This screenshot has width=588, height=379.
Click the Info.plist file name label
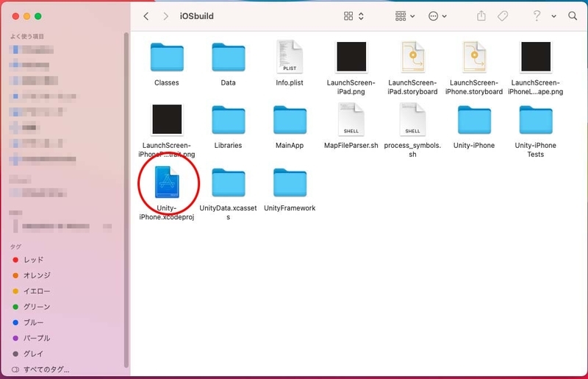(290, 82)
